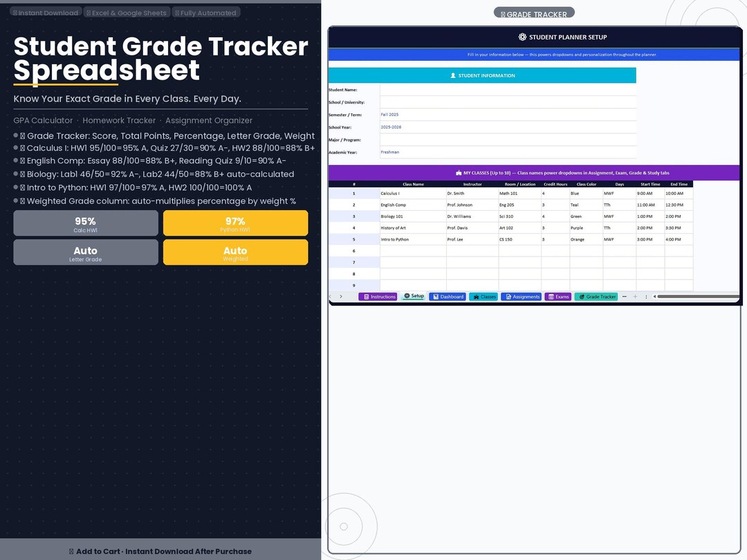Image resolution: width=747 pixels, height=560 pixels.
Task: Select the Setup sheet tab
Action: [x=414, y=296]
